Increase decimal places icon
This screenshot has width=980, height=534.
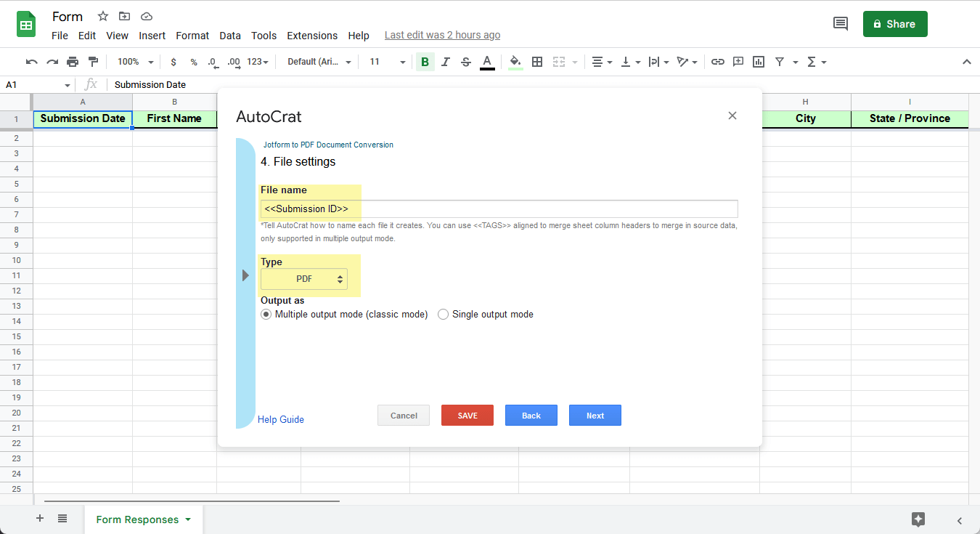pyautogui.click(x=234, y=62)
